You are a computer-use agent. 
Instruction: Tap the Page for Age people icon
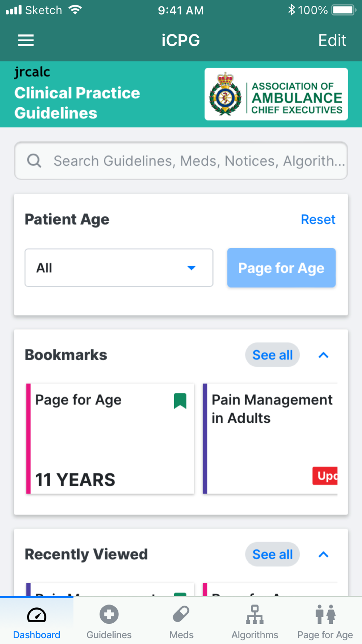(325, 614)
